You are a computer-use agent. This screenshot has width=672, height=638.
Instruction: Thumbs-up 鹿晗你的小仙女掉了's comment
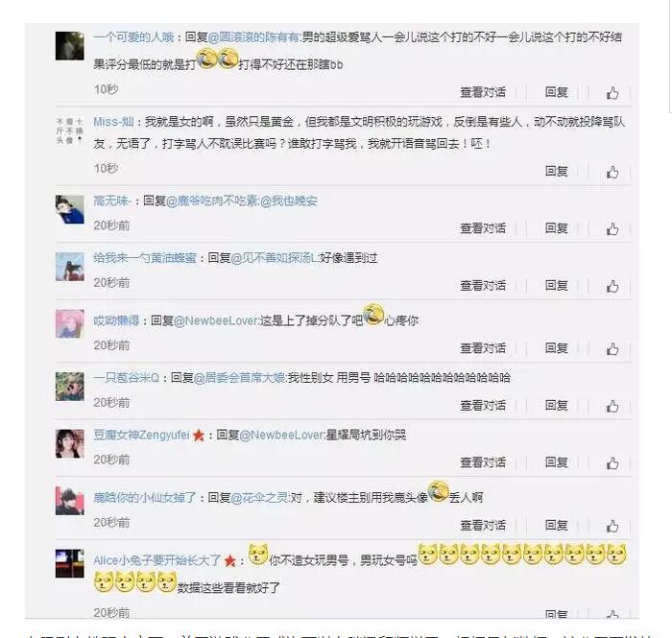(x=612, y=526)
